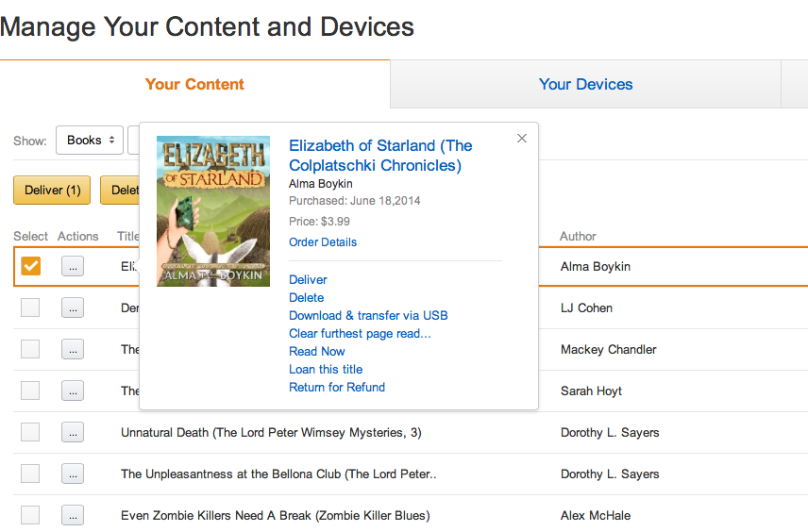Tick checkbox for Unnatural Death
Viewport: 808px width, 532px height.
coord(31,433)
